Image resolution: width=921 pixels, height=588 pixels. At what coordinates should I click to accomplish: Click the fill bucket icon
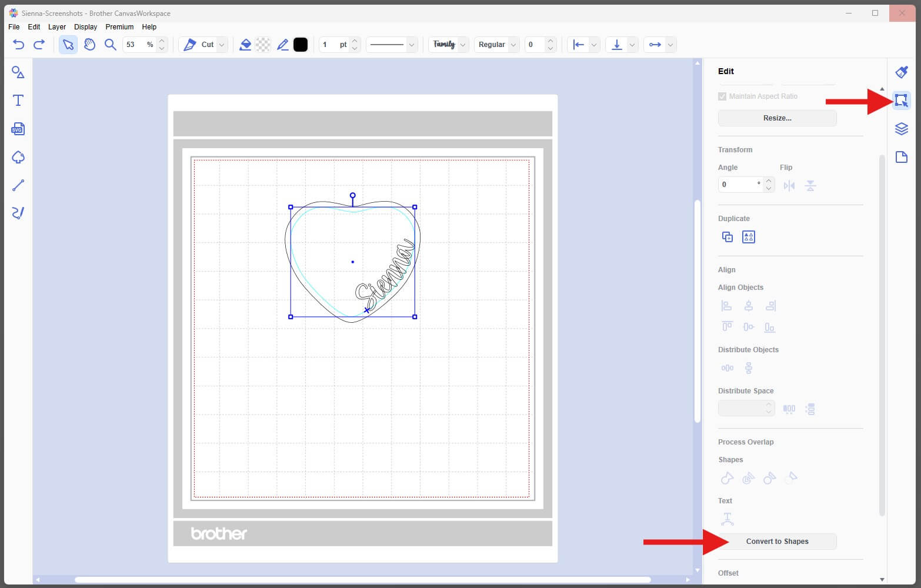tap(245, 45)
